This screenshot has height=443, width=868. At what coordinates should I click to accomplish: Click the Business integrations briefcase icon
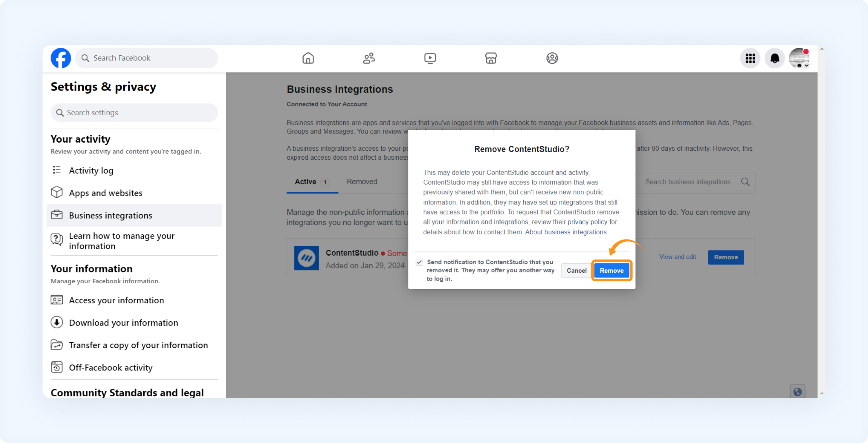click(57, 215)
